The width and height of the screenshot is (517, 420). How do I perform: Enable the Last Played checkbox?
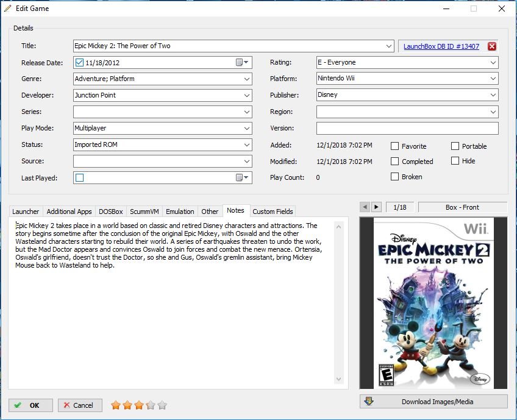tap(79, 178)
